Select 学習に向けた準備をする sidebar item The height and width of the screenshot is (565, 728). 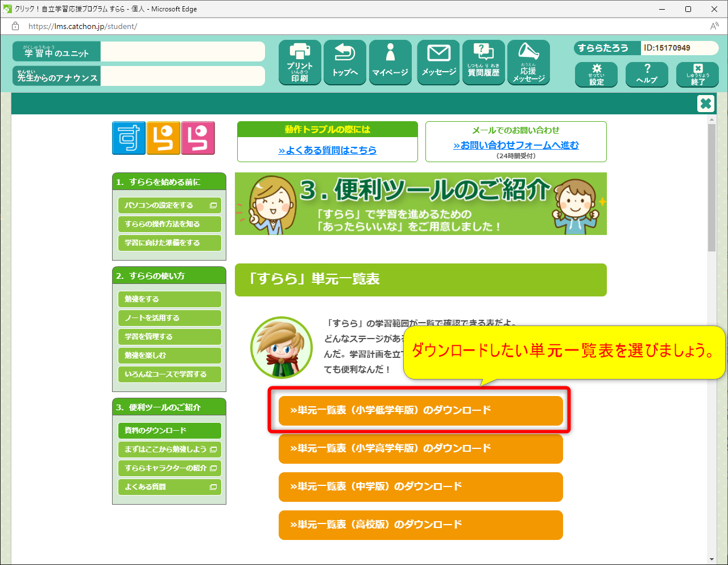(169, 243)
